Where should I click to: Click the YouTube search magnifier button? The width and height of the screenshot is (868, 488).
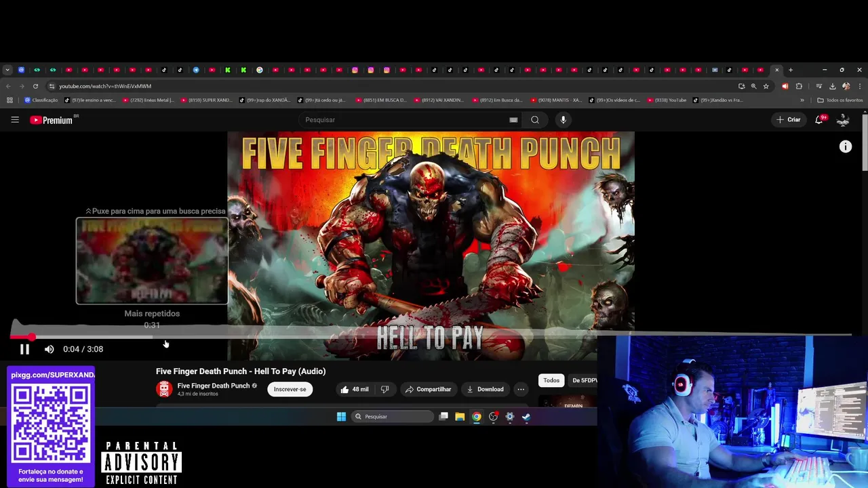tap(535, 120)
